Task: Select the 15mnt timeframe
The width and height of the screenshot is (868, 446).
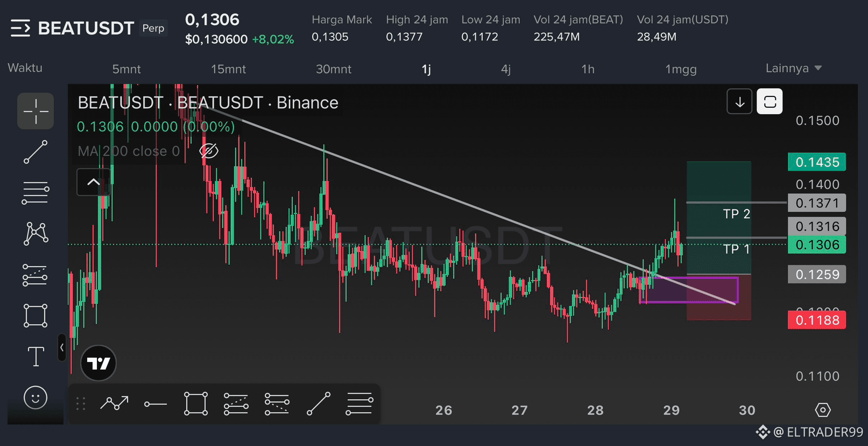Action: 228,69
